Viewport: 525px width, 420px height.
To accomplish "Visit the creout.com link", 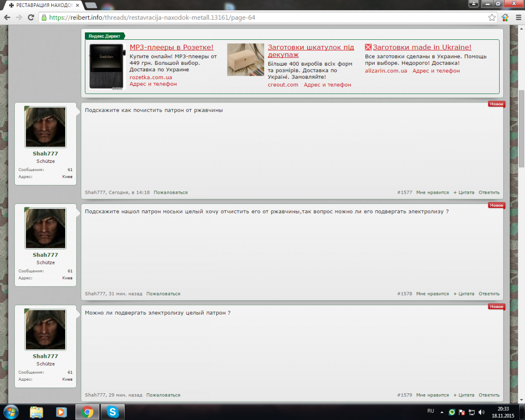I will pos(283,84).
